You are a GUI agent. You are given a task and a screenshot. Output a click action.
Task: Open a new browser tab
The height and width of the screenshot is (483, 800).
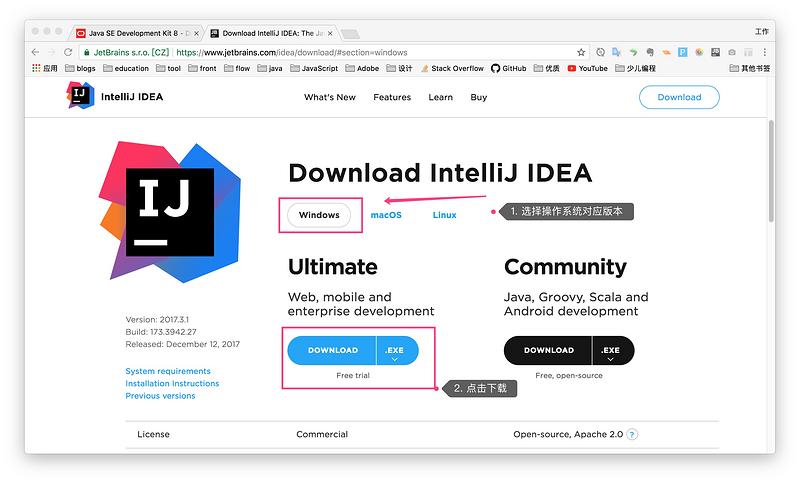[350, 34]
